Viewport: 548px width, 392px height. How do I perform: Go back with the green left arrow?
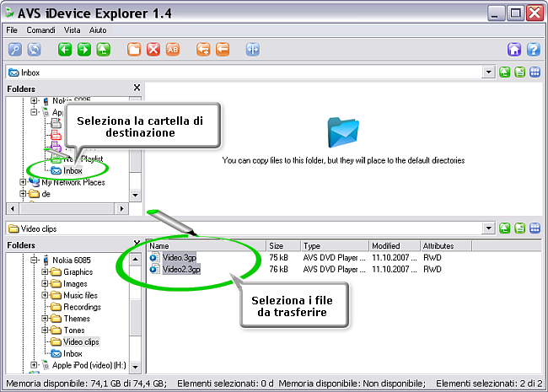(65, 49)
